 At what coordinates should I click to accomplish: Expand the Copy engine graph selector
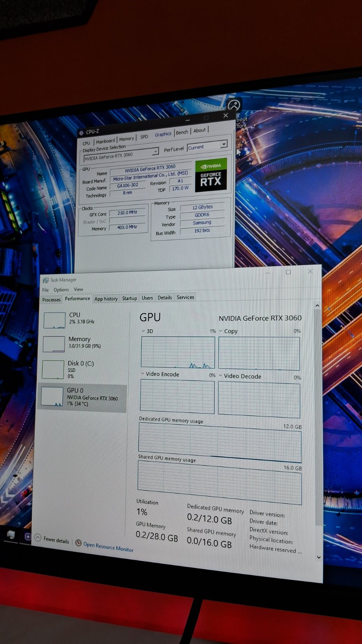tap(220, 331)
